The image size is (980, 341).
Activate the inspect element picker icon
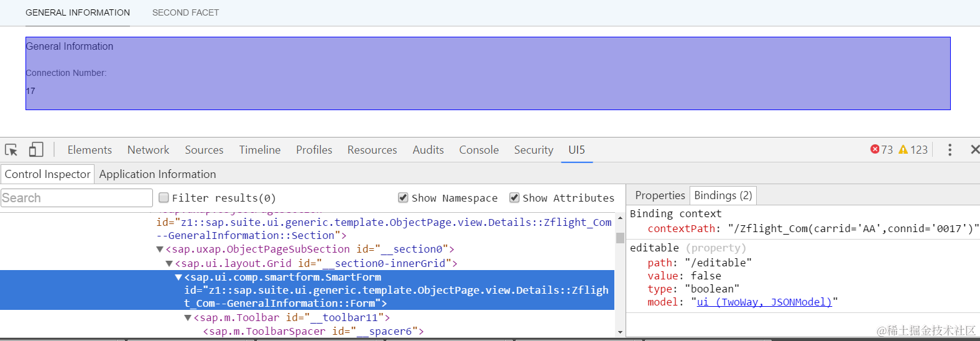[x=11, y=150]
